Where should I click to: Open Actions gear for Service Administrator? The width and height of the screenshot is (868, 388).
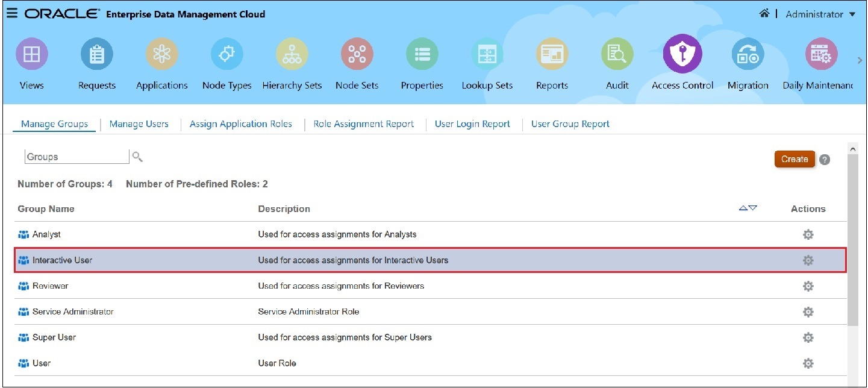pos(808,312)
